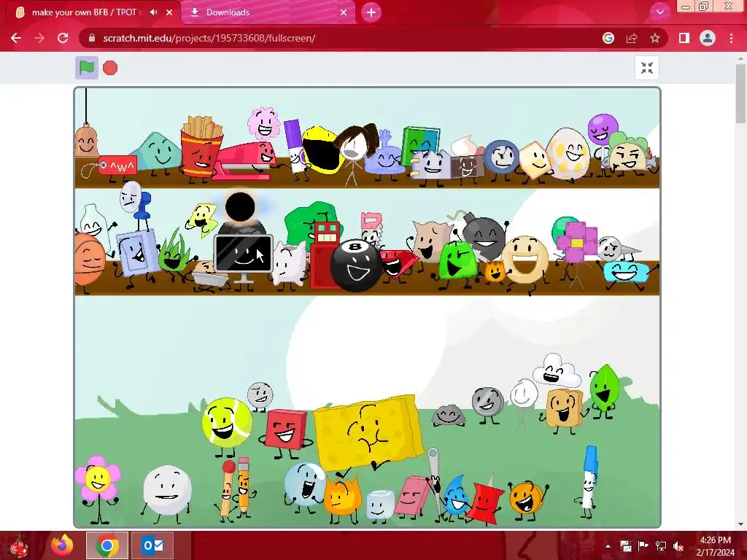The image size is (747, 560).
Task: Choose the orange Coiny character
Action: 526,497
